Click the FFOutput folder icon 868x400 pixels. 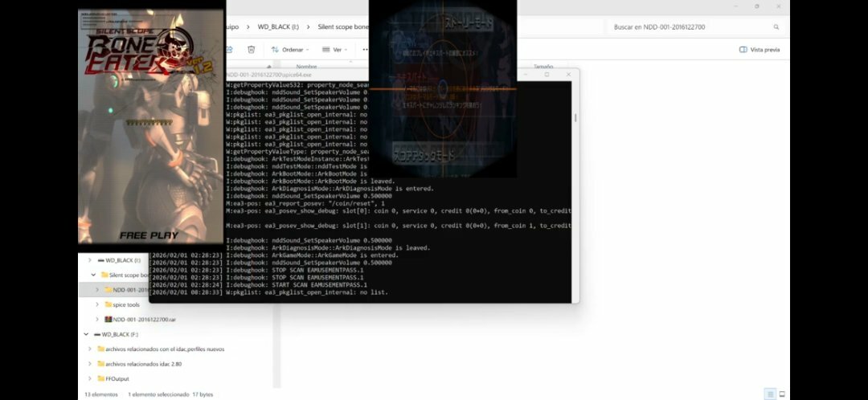(100, 378)
